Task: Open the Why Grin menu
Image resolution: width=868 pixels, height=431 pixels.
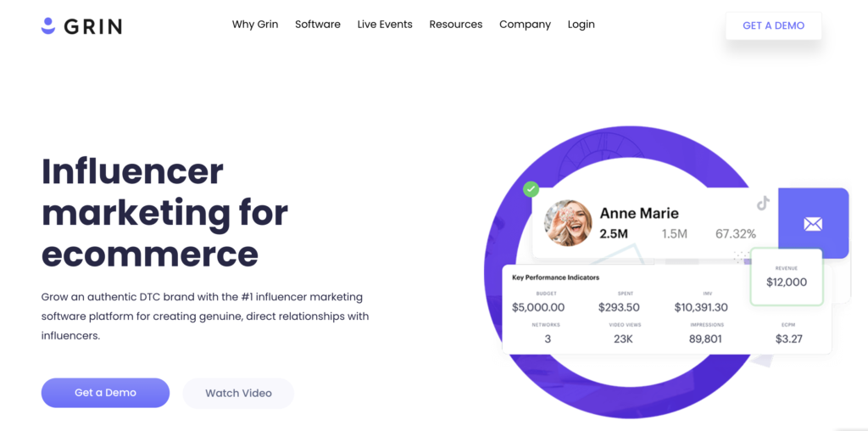Action: coord(255,25)
